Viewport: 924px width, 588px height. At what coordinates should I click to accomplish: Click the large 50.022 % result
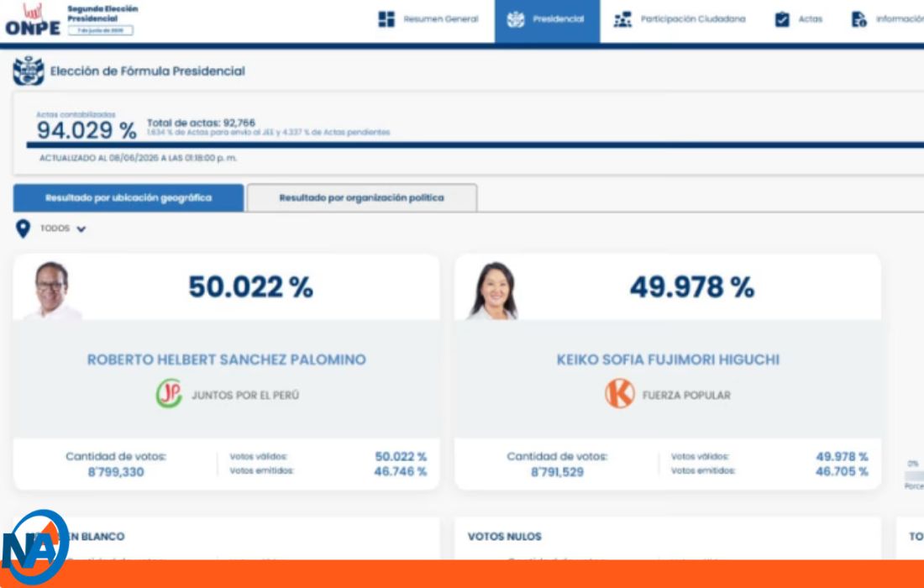pos(250,287)
